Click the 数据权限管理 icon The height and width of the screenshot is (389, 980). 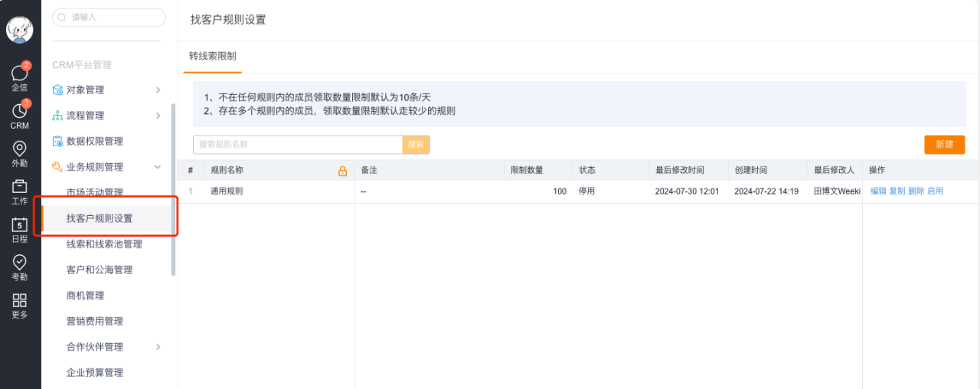[x=57, y=141]
